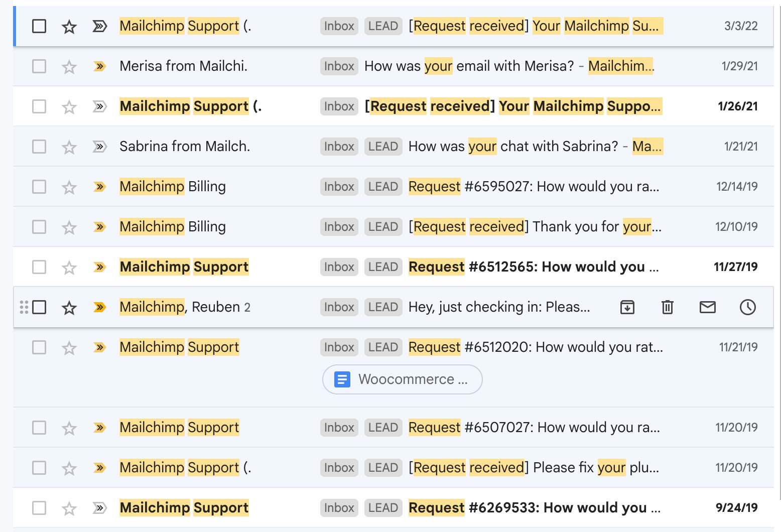
Task: Click sender 'Merisa from Mailchi.'
Action: [x=183, y=66]
